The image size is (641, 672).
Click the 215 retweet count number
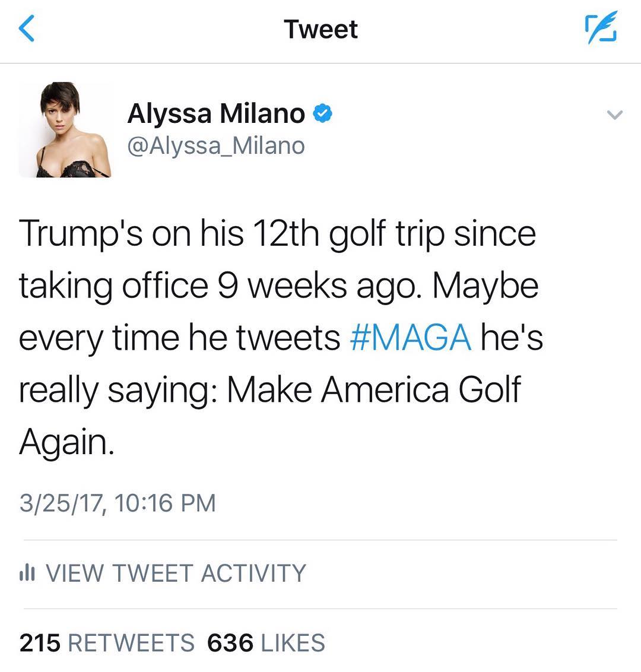coord(40,643)
